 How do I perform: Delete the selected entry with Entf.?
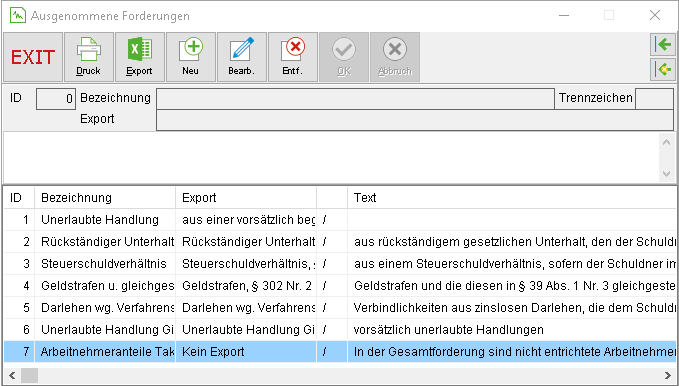click(293, 57)
